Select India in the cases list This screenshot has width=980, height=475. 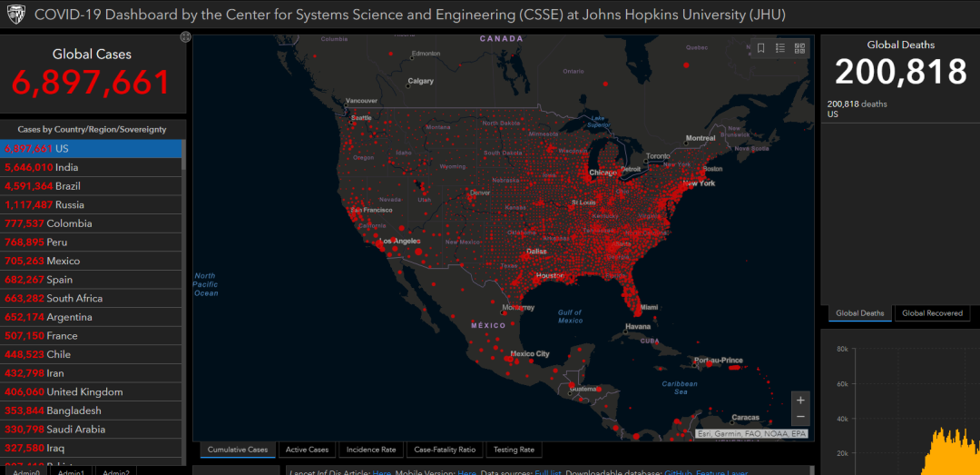point(91,168)
